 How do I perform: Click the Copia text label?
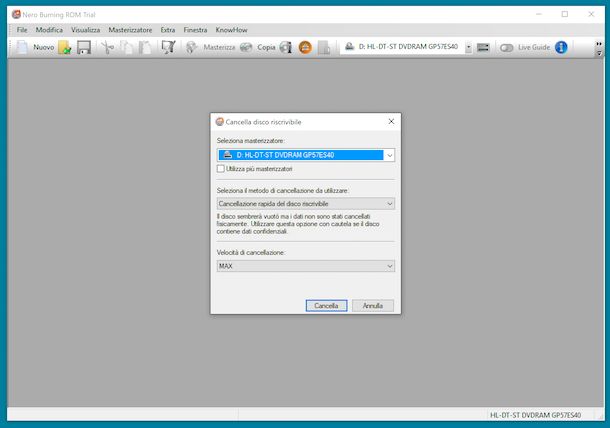pyautogui.click(x=266, y=47)
